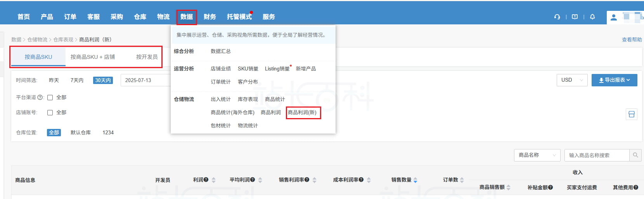This screenshot has width=644, height=199.
Task: Open 店铺业绩 in data menu
Action: pos(220,69)
